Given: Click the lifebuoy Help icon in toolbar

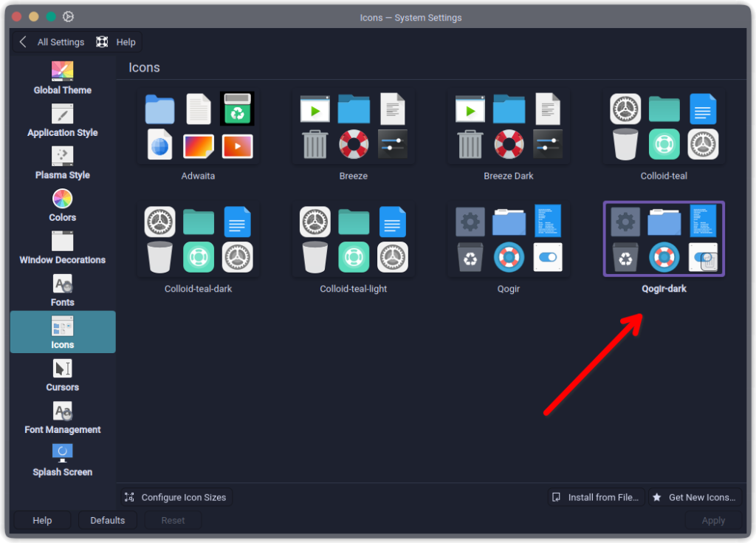Looking at the screenshot, I should pyautogui.click(x=102, y=42).
